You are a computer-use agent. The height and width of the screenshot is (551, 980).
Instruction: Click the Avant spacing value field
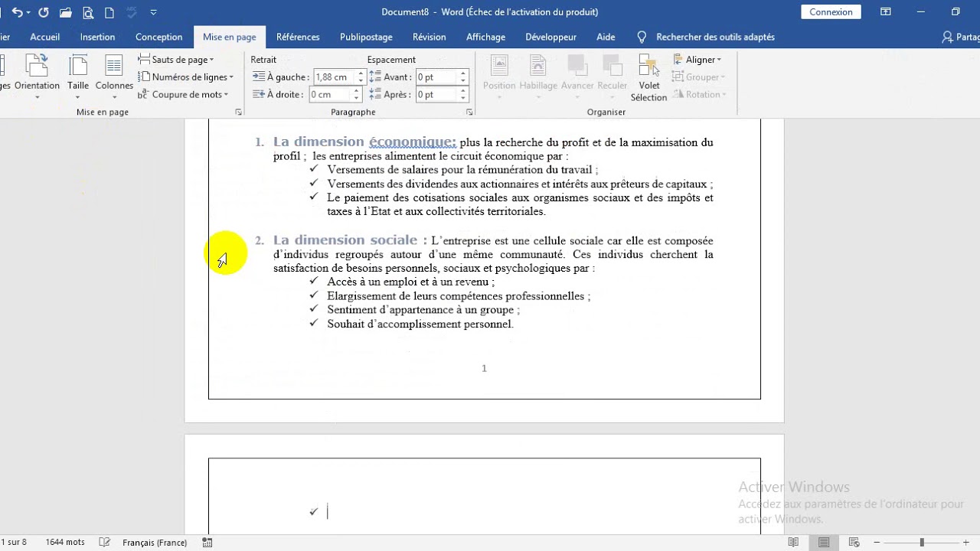436,77
